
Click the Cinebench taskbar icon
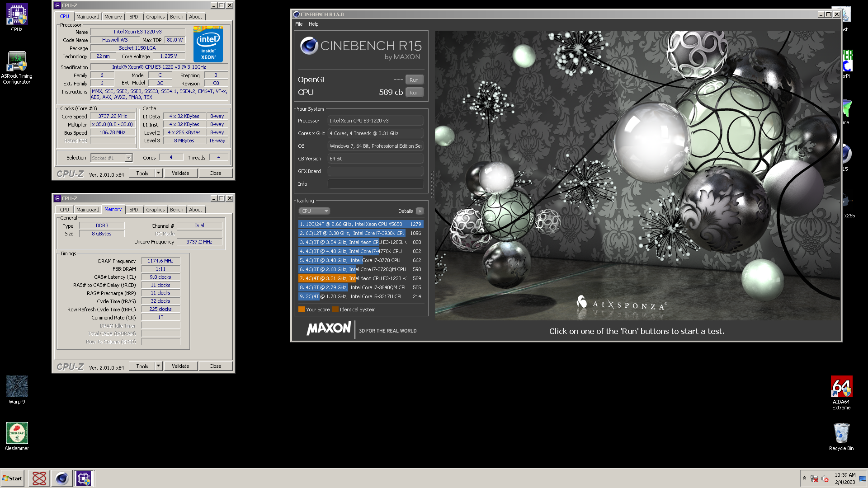61,478
